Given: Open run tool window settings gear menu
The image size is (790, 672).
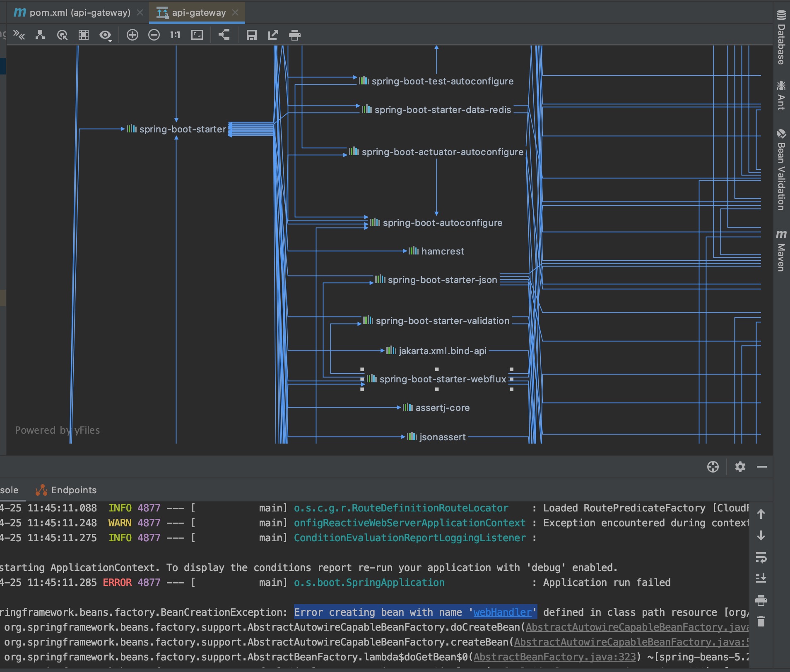Looking at the screenshot, I should click(740, 467).
